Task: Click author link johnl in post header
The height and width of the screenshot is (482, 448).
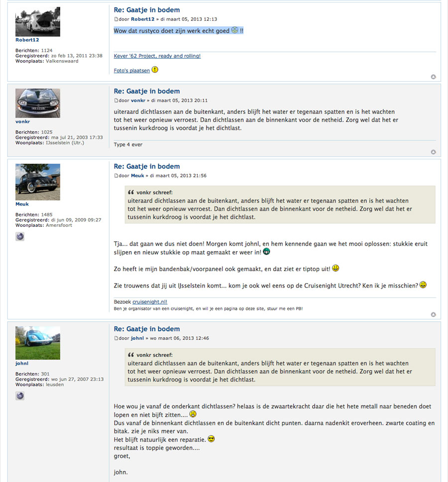Action: coord(137,338)
